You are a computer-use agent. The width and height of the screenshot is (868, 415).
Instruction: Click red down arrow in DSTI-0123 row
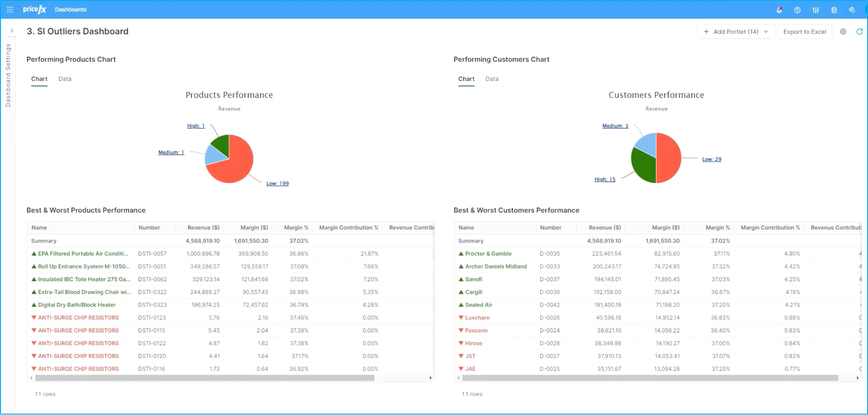click(34, 318)
